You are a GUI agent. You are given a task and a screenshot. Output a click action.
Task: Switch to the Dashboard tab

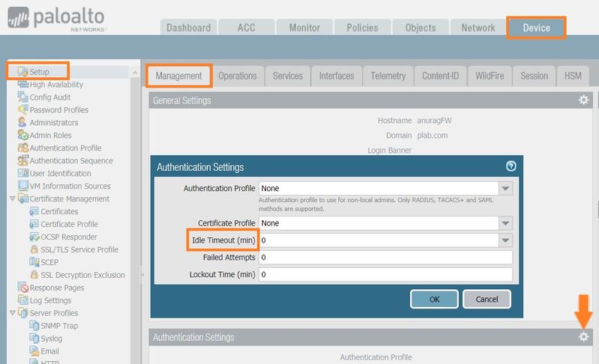pyautogui.click(x=188, y=28)
